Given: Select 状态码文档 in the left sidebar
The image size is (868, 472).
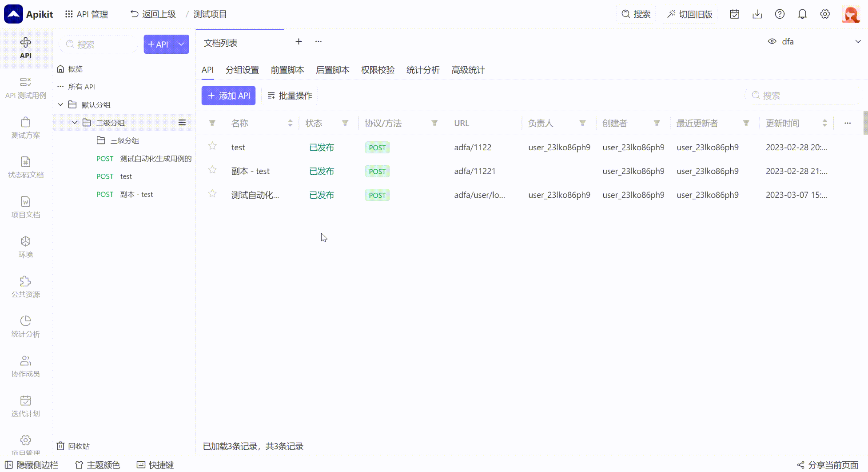Looking at the screenshot, I should (25, 168).
